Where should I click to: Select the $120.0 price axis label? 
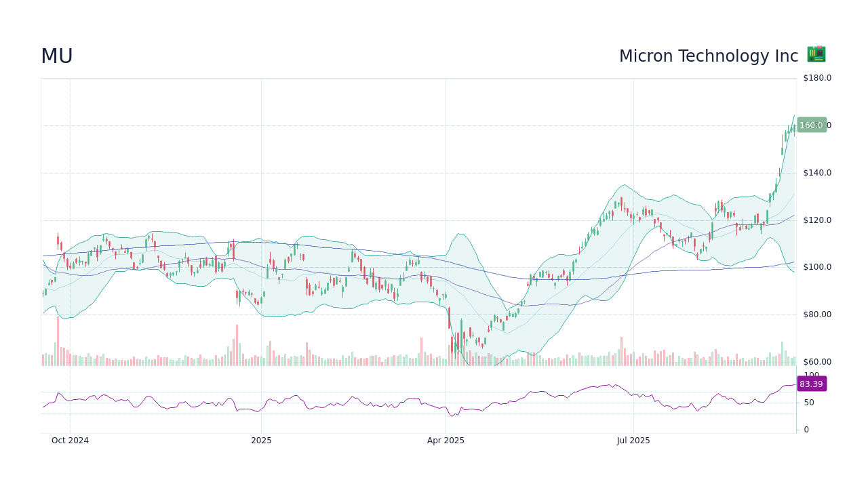(x=817, y=220)
